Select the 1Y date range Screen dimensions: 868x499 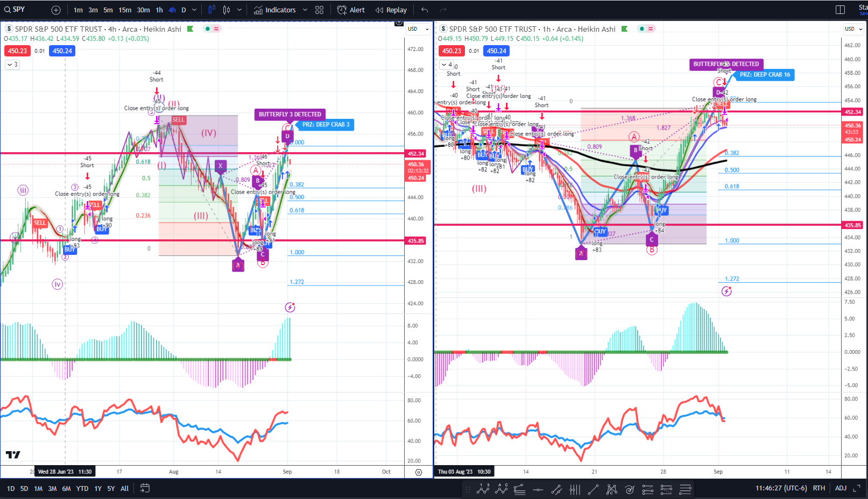pyautogui.click(x=98, y=489)
